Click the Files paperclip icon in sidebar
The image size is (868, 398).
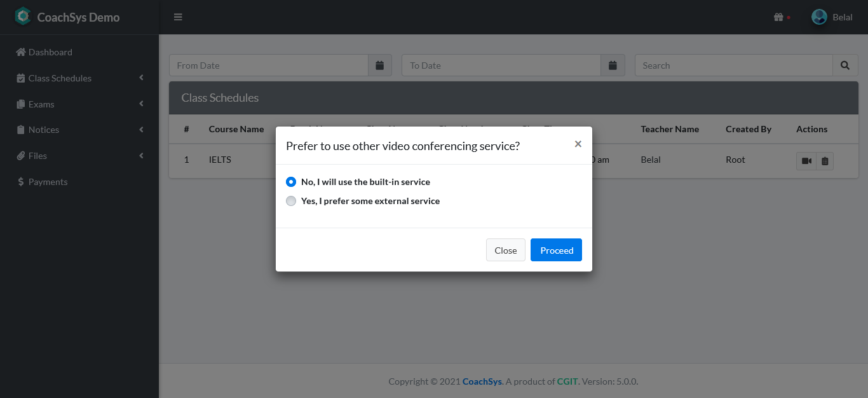[21, 156]
